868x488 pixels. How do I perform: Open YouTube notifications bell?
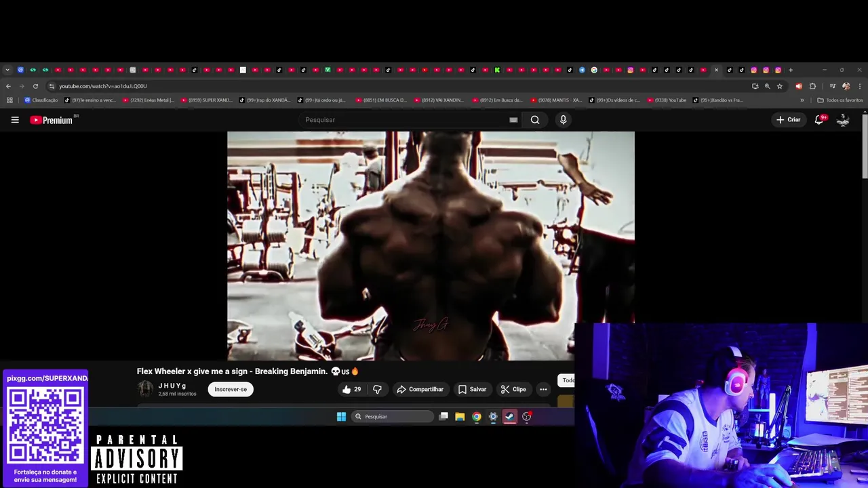[x=819, y=120]
